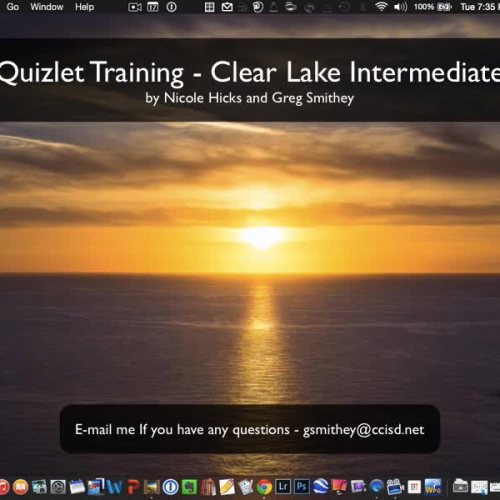Open Calendar app in the Dock
This screenshot has width=500, height=500.
(77, 487)
